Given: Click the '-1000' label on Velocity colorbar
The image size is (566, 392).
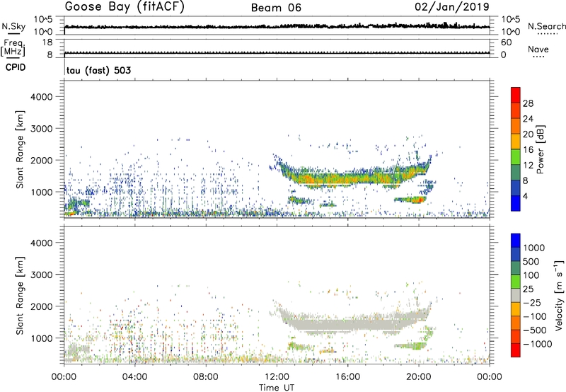Looking at the screenshot, I should (x=537, y=344).
